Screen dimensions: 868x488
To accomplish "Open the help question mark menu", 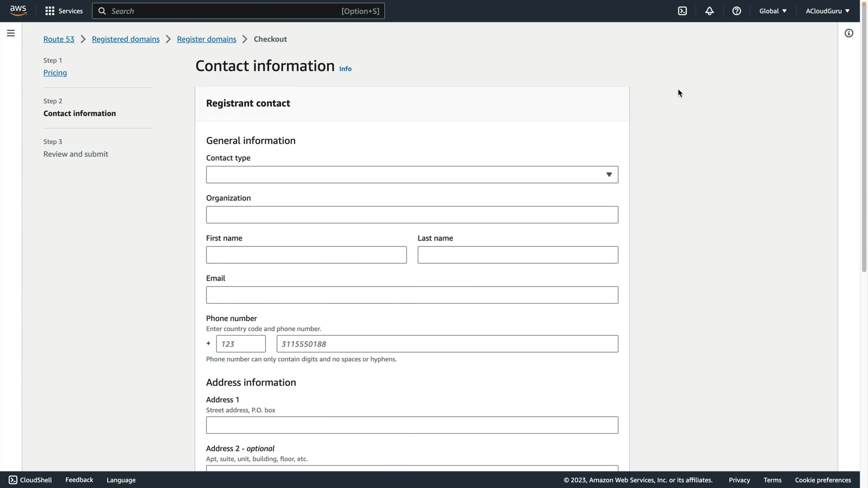I will click(x=736, y=11).
